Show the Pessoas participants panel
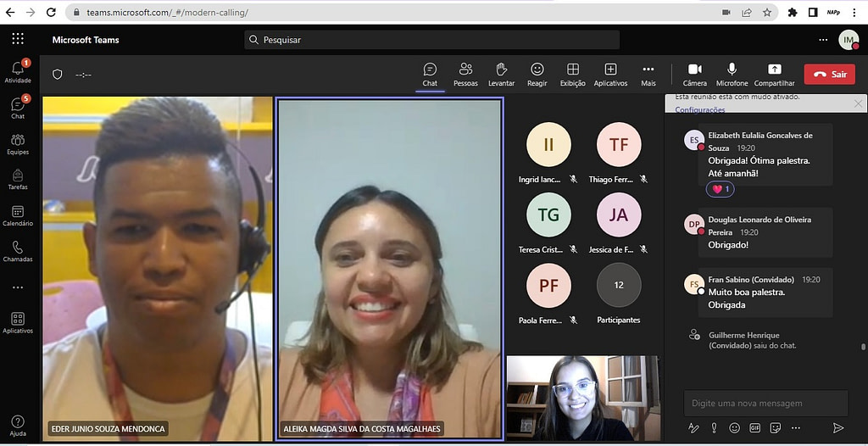The width and height of the screenshot is (868, 446). point(465,75)
